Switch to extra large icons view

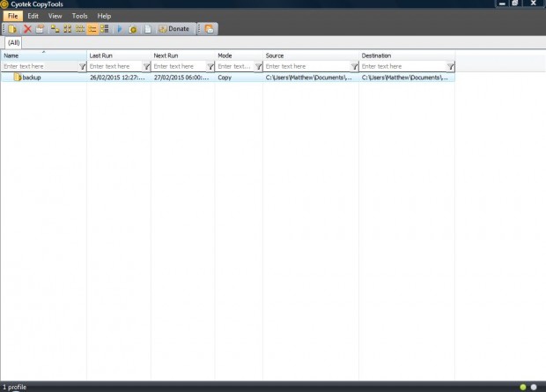[55, 29]
